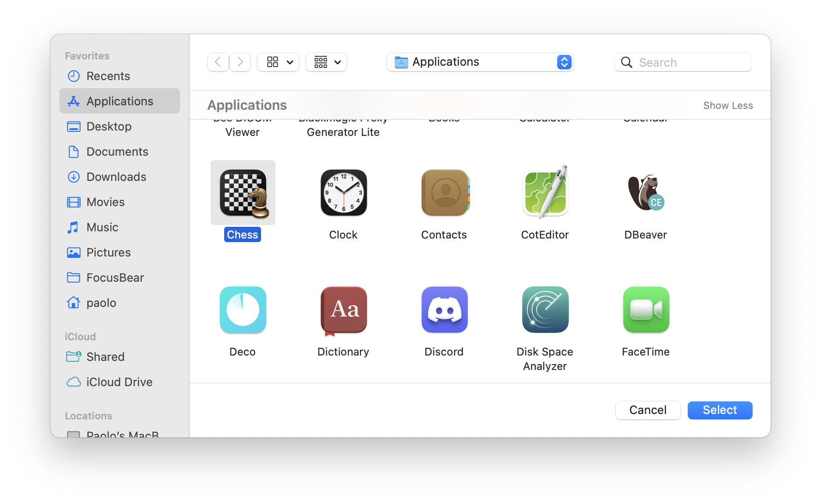Open Applications in the sidebar
821x504 pixels.
120,101
